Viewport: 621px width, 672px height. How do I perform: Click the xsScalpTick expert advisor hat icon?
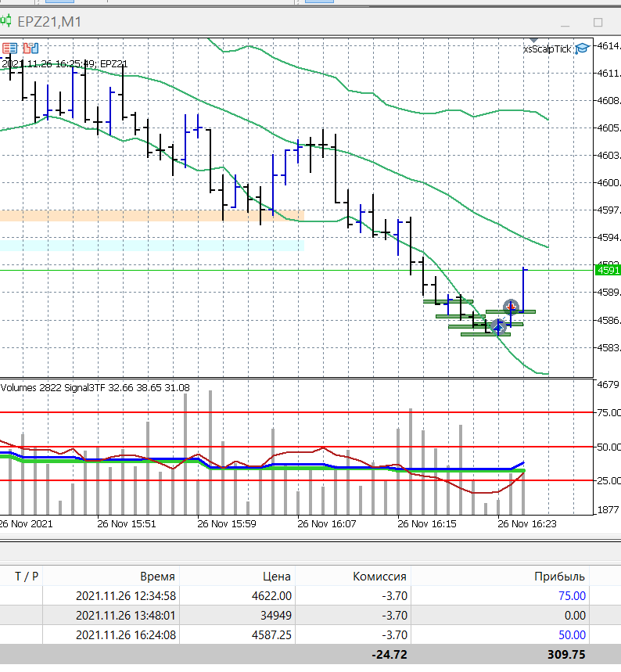(x=582, y=49)
